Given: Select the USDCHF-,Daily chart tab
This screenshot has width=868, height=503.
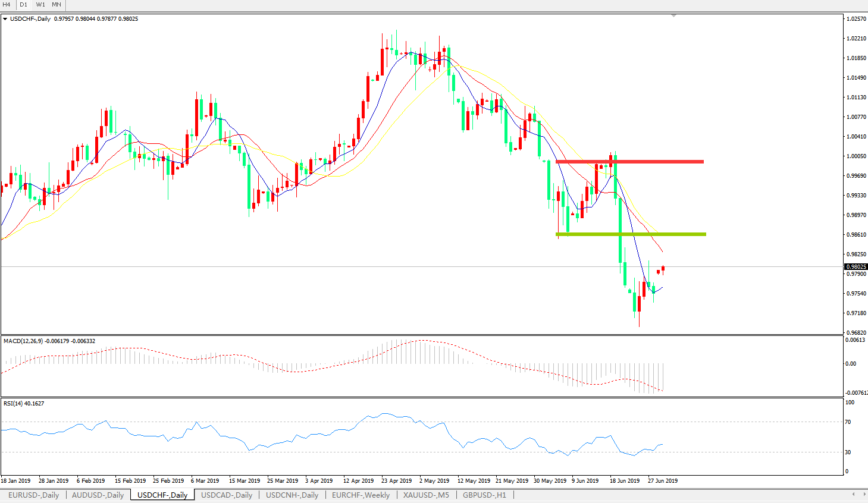Looking at the screenshot, I should pos(162,495).
